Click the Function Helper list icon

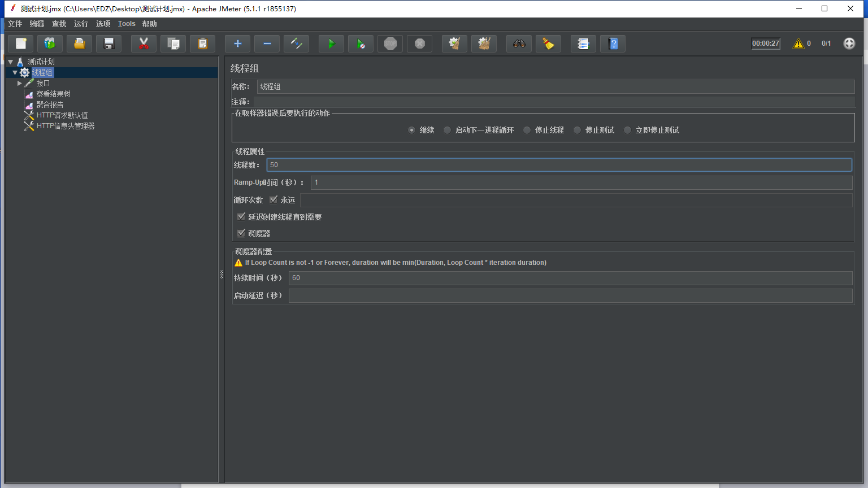tap(583, 43)
